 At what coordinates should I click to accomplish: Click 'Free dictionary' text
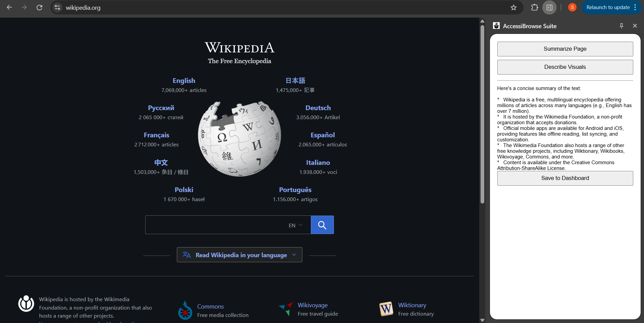pos(416,314)
